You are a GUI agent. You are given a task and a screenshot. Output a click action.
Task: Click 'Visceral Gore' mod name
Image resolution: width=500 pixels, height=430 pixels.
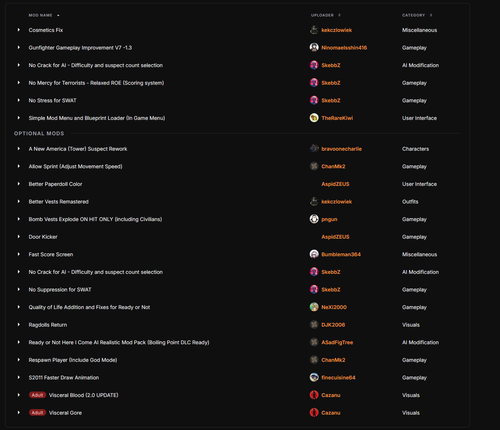click(65, 413)
